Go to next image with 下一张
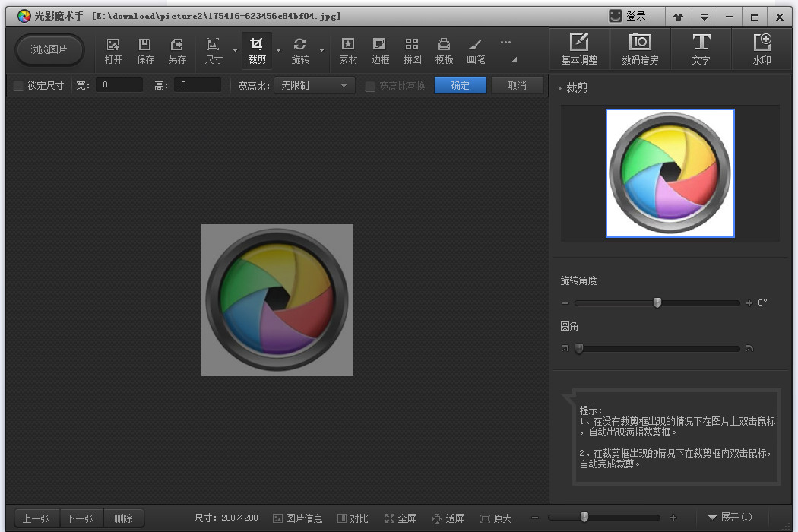 81,518
